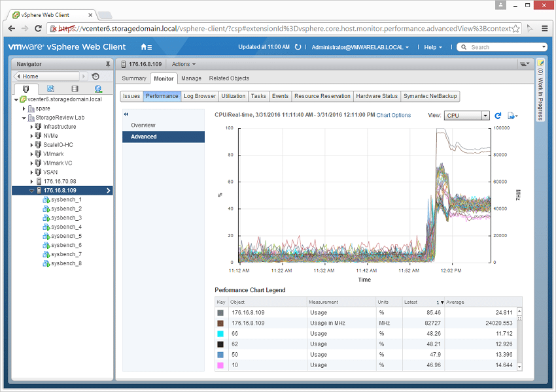
Task: Bookmark this page with the star icon
Action: [515, 29]
